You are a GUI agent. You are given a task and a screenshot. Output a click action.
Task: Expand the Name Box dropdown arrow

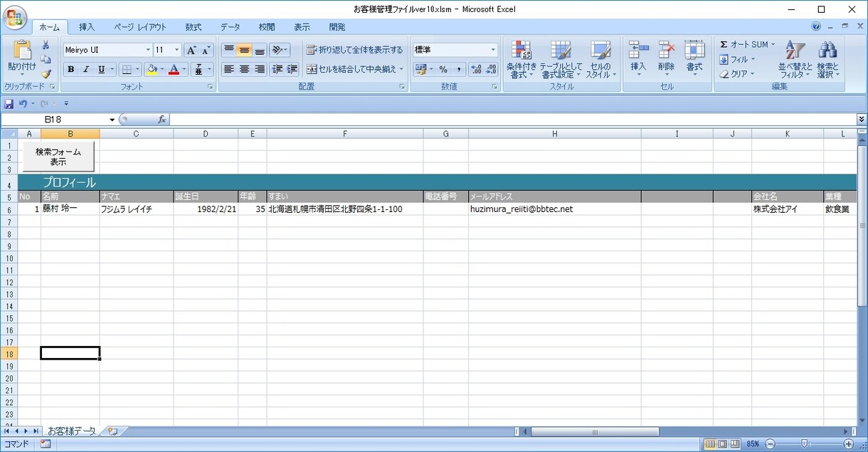(112, 120)
